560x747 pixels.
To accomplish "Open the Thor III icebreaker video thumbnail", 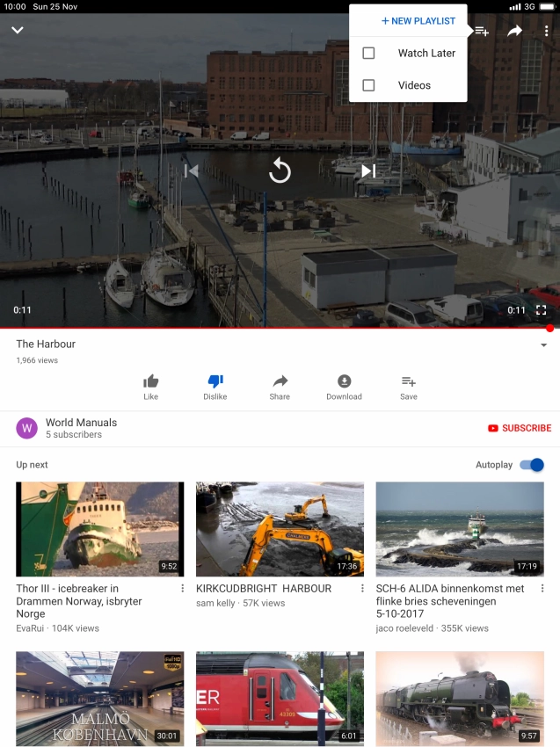I will point(100,528).
